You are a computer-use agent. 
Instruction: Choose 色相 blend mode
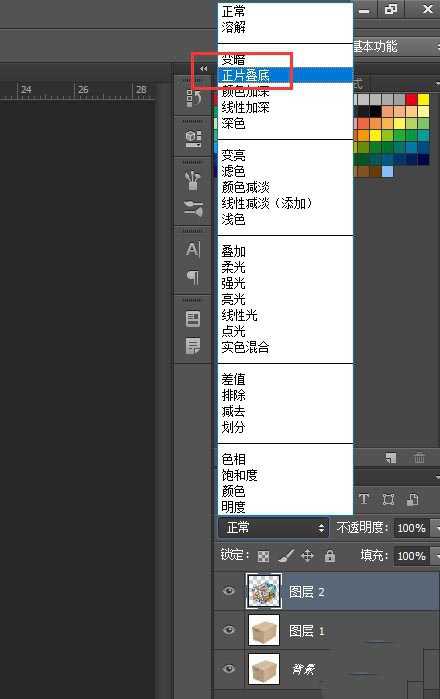pyautogui.click(x=285, y=459)
